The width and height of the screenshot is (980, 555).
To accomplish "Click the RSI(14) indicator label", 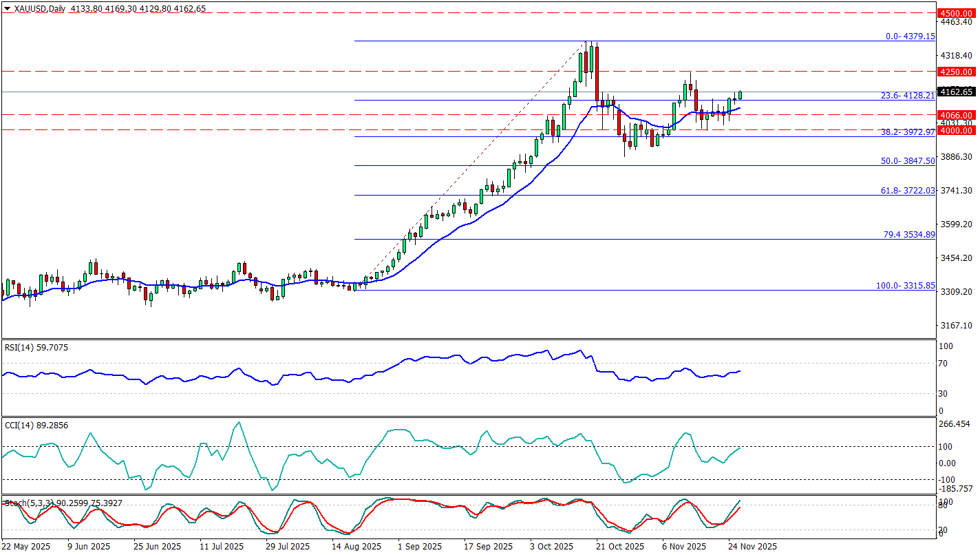I will (28, 348).
